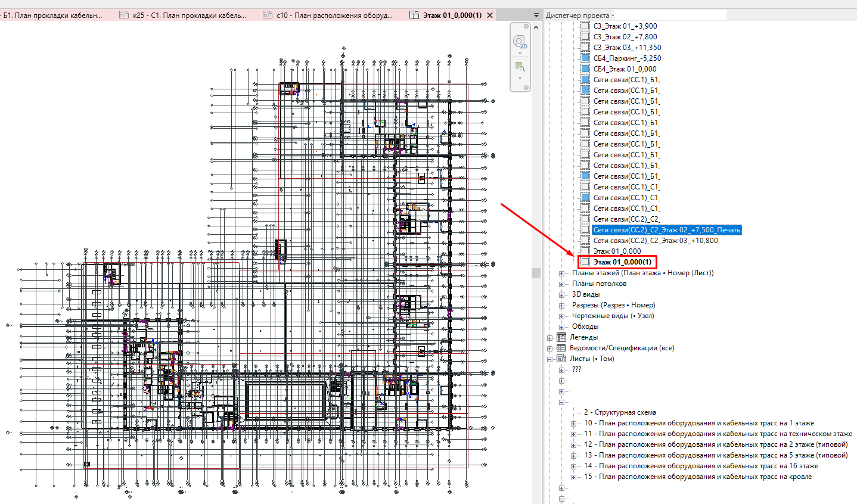
Task: Select Листы (• Том) label
Action: pyautogui.click(x=592, y=359)
